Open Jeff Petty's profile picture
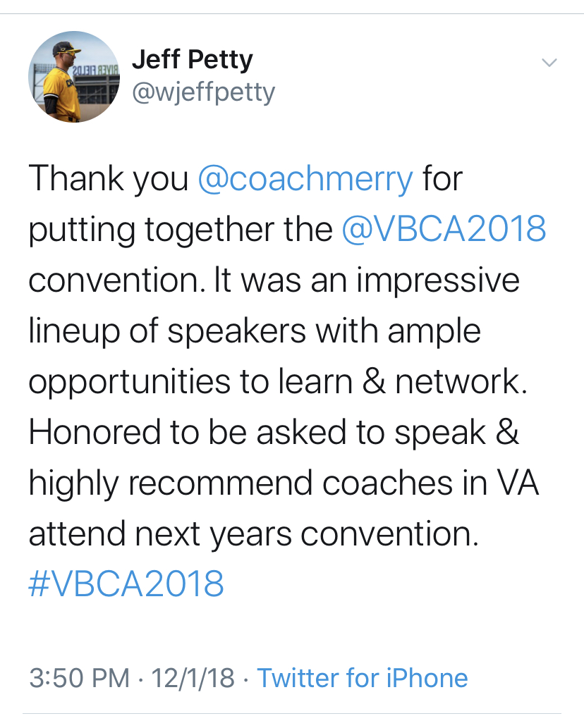The height and width of the screenshot is (728, 584). [74, 77]
